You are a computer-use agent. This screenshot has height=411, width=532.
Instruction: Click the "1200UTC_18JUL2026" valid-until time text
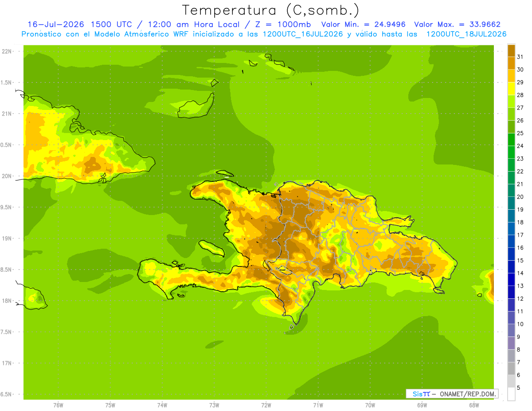466,34
